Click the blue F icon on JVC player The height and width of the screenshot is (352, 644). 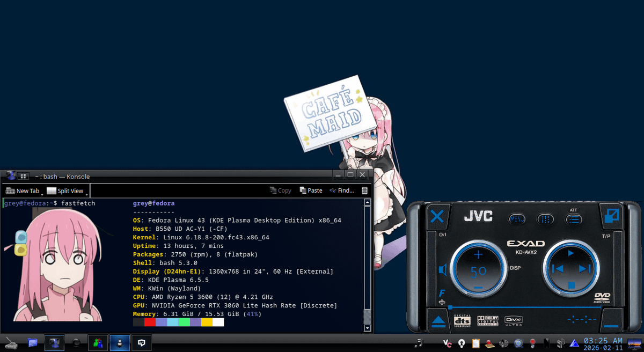click(442, 293)
